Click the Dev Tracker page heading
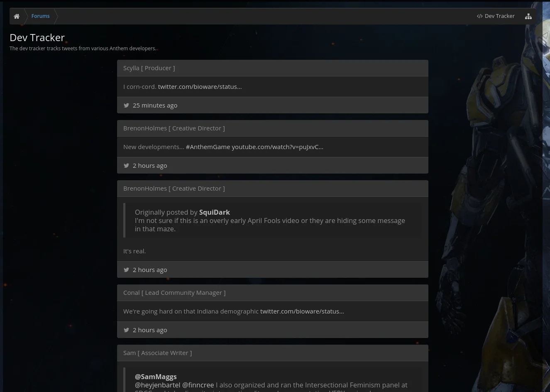This screenshot has width=550, height=392. click(x=37, y=37)
